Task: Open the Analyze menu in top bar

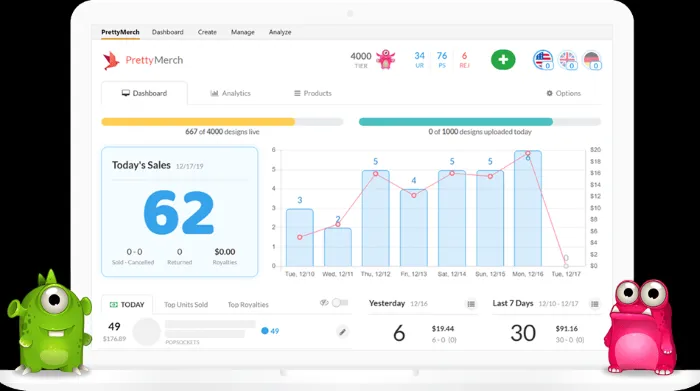Action: coord(280,32)
